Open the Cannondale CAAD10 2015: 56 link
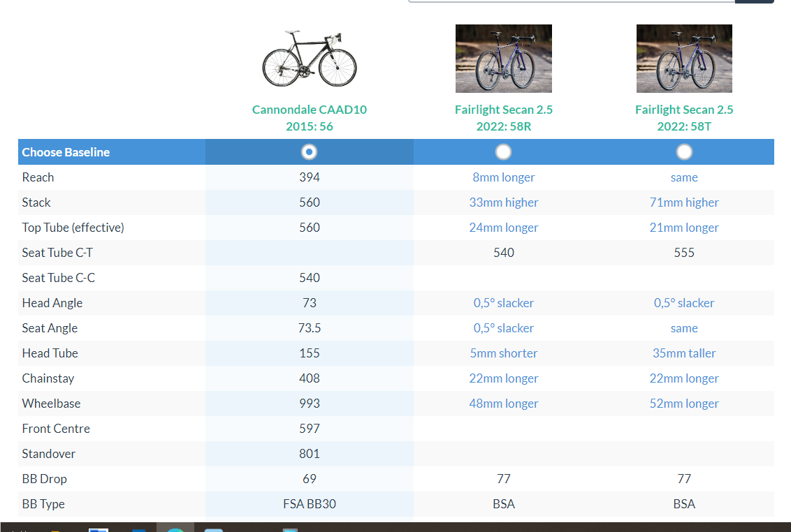Viewport: 791px width, 532px height. click(x=309, y=118)
